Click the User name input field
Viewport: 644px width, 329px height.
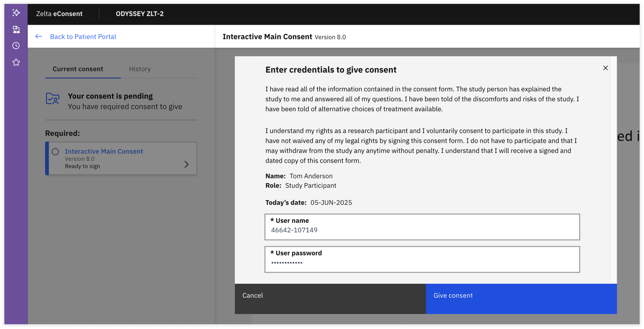coord(422,227)
